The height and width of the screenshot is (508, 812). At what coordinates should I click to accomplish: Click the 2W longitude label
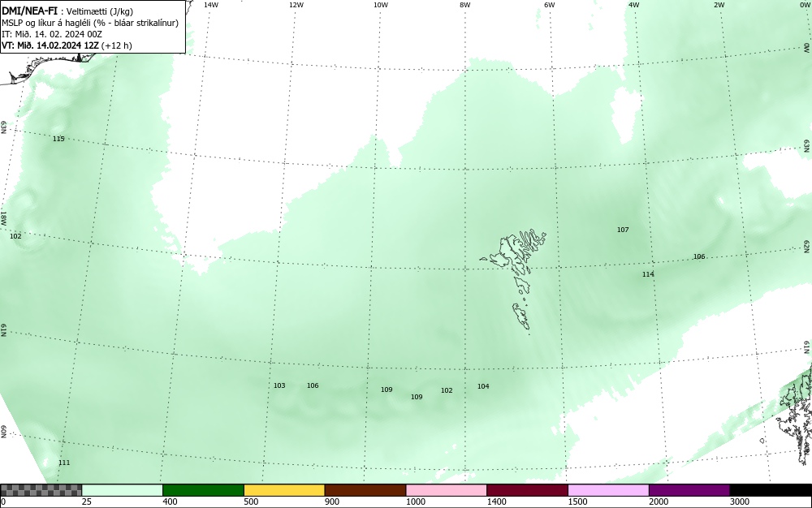click(x=719, y=5)
